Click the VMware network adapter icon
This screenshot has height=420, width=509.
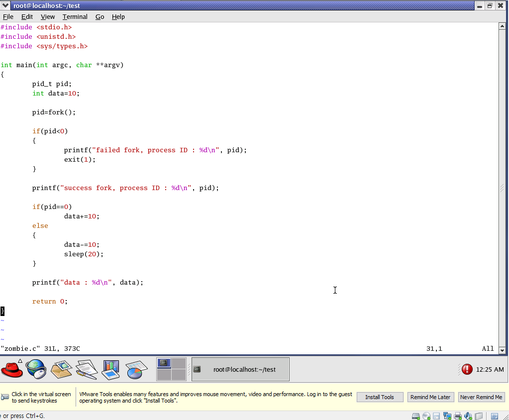coord(447,416)
